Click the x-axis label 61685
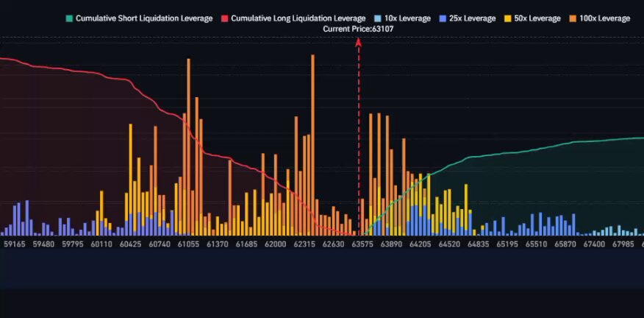 click(246, 244)
